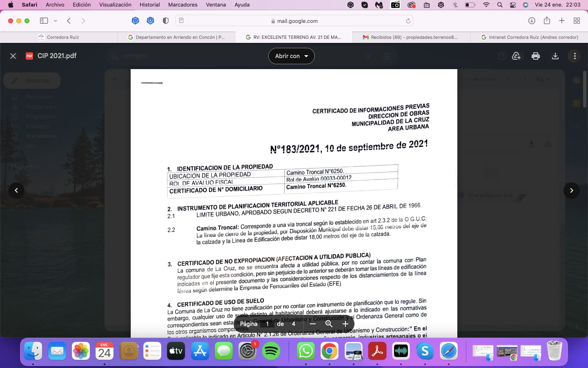This screenshot has height=368, width=588.
Task: Print the CIP 2021.pdf document
Action: tap(536, 56)
